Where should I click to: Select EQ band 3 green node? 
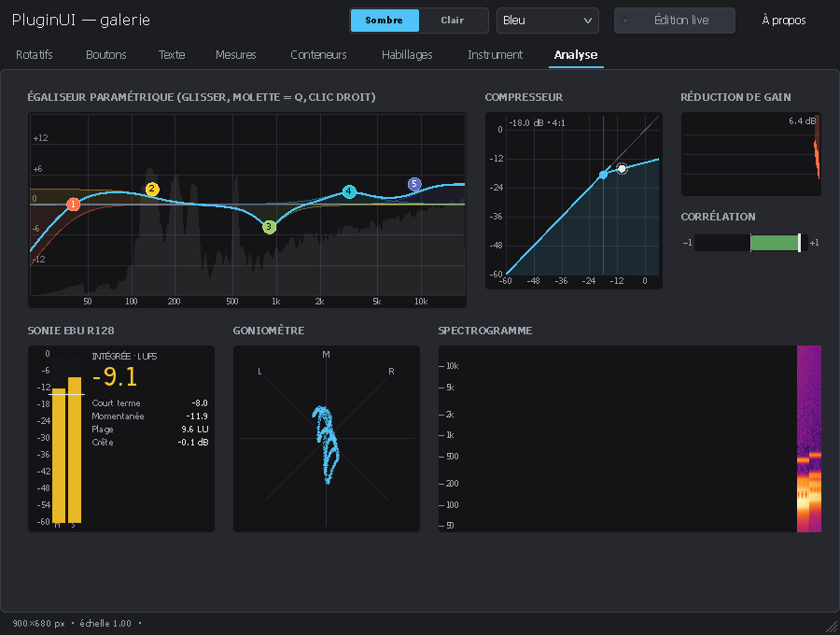click(x=269, y=227)
